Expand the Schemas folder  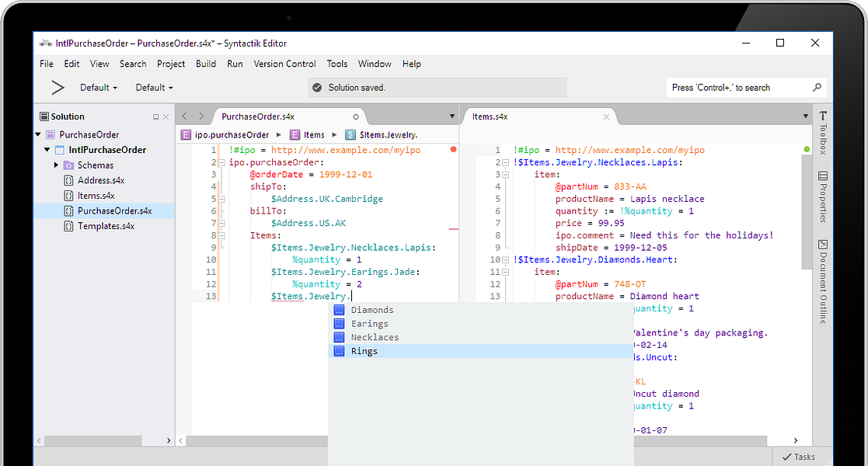(56, 165)
